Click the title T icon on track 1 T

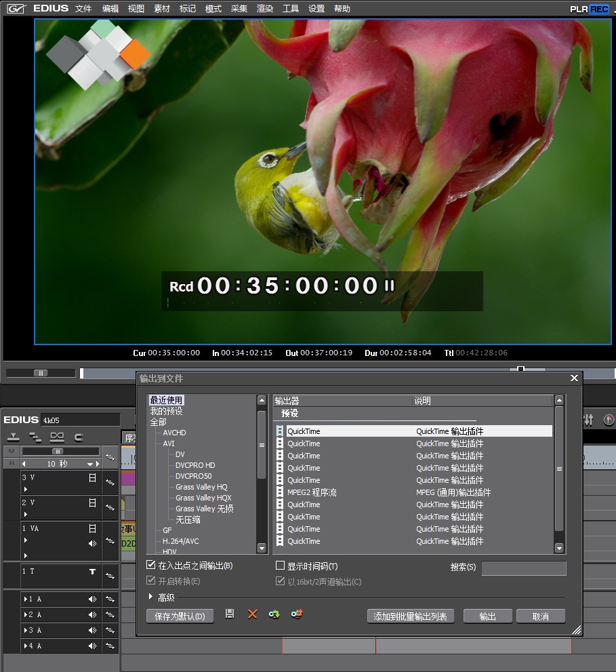point(92,571)
